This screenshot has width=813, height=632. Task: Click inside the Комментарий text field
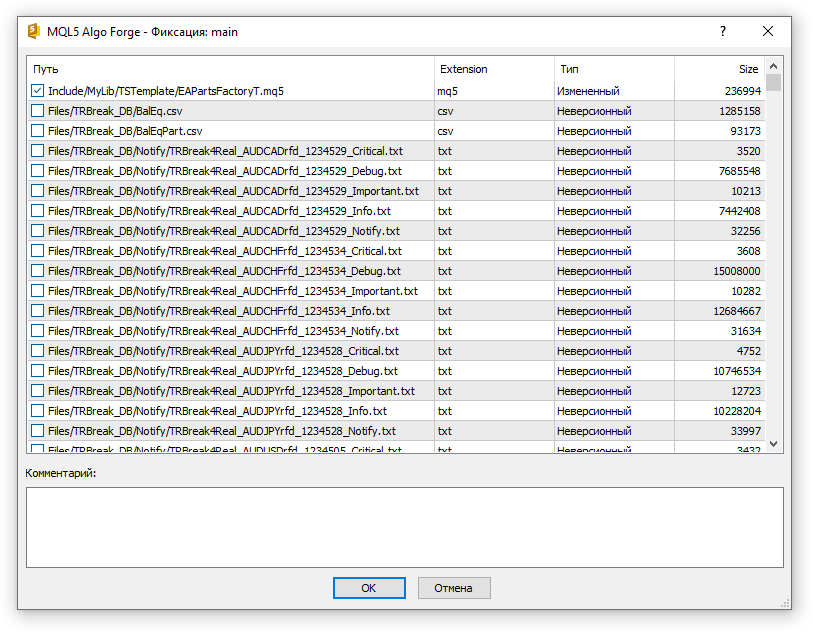pos(404,527)
